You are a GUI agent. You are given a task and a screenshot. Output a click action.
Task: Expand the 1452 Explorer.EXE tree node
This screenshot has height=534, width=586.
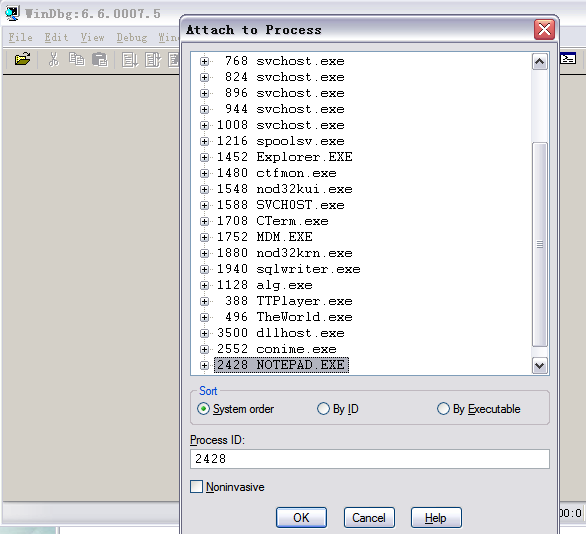click(x=204, y=157)
